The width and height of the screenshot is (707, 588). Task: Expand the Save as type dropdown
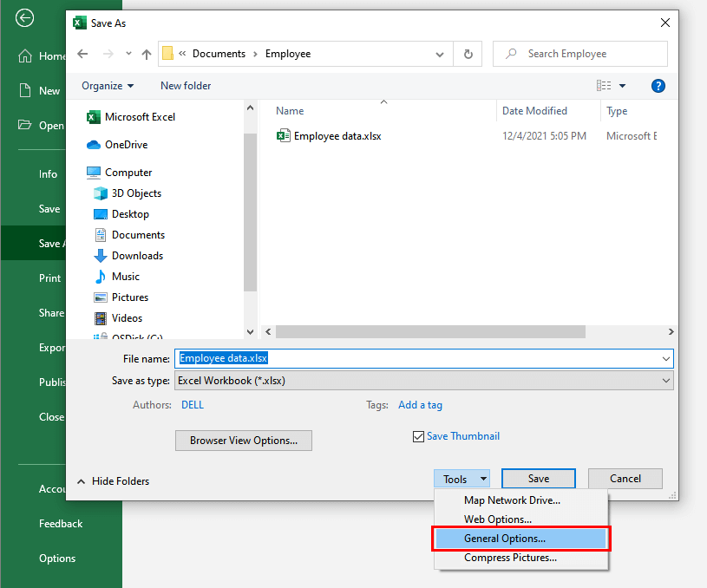tap(665, 381)
